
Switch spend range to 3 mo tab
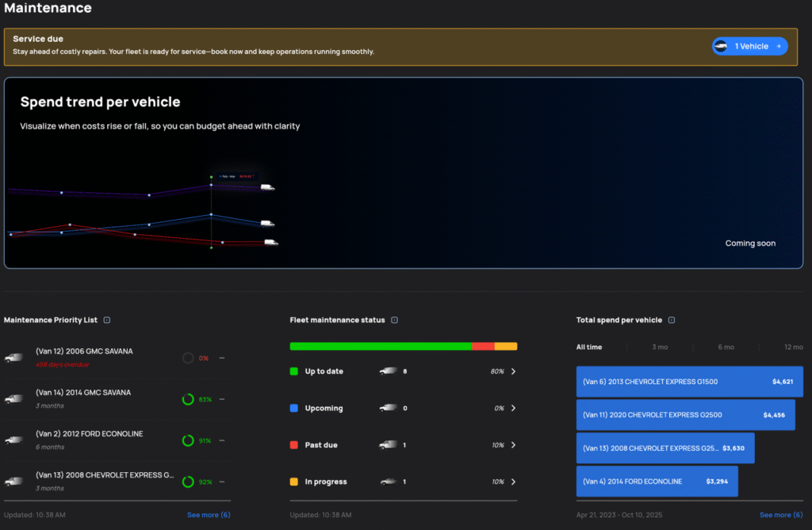[659, 347]
